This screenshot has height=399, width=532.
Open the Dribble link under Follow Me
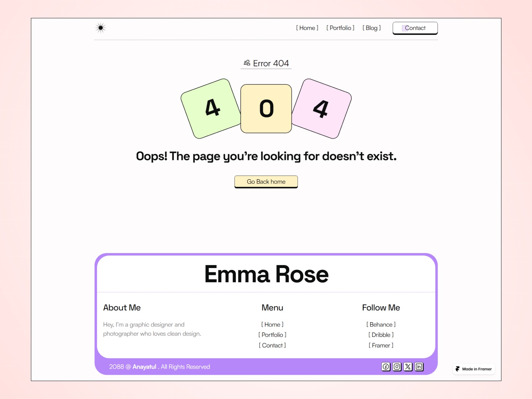381,335
